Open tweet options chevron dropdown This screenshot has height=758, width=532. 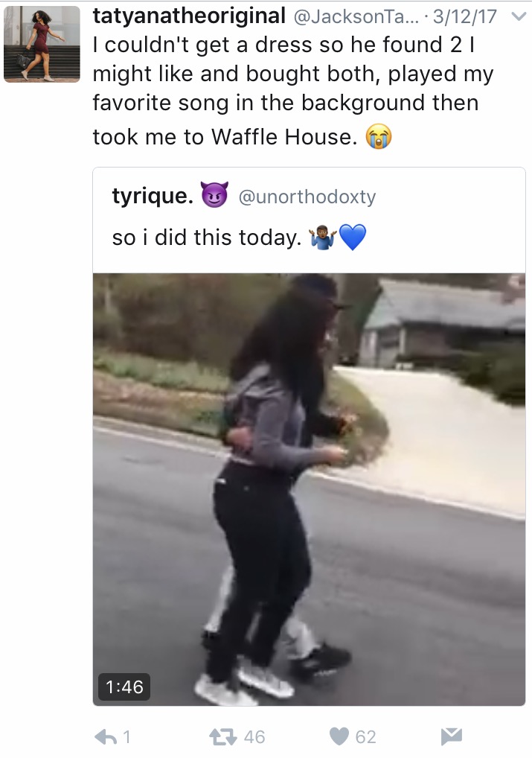(519, 17)
